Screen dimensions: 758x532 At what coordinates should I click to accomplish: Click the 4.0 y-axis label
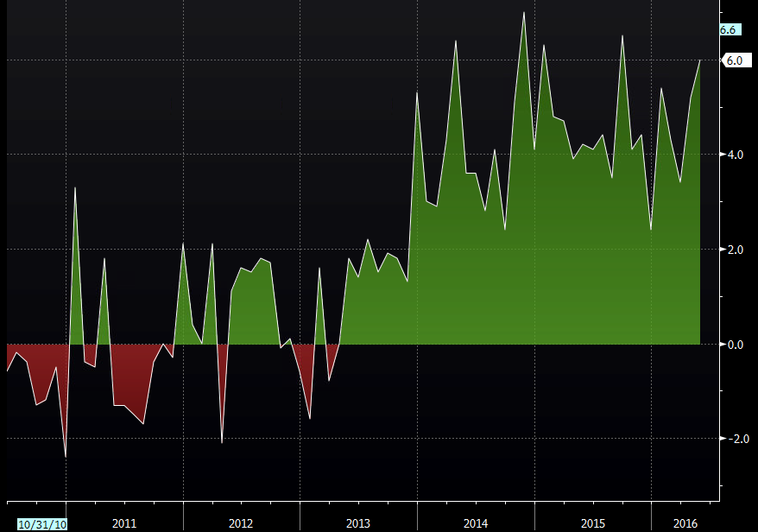coord(736,155)
